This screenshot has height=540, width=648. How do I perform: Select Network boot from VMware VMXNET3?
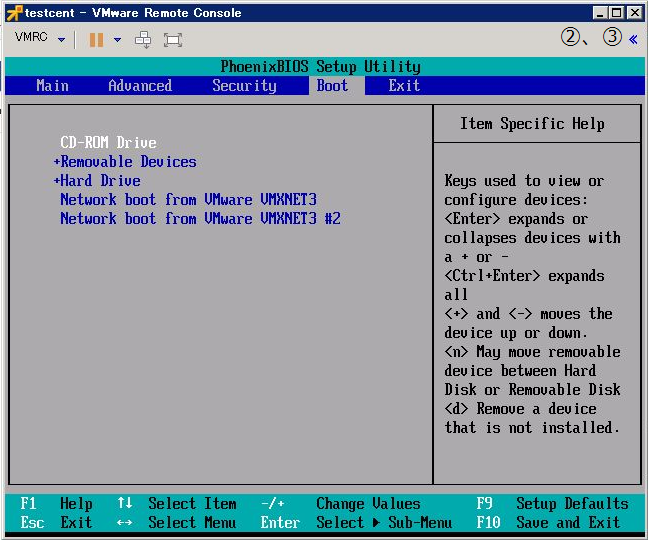pos(188,199)
